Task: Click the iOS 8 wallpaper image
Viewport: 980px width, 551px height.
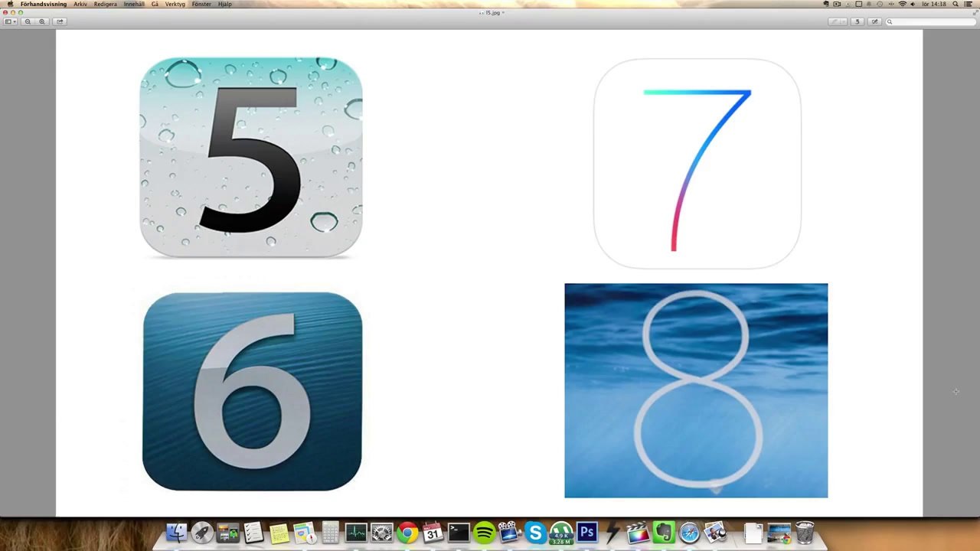Action: [696, 390]
